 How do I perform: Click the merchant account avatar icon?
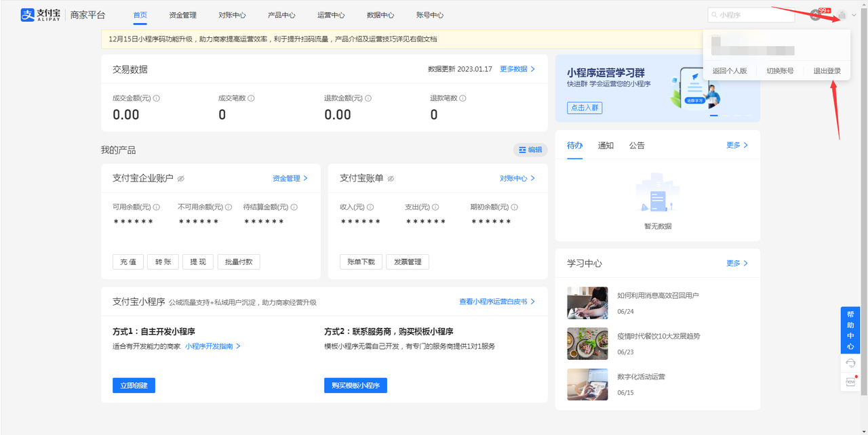pos(842,15)
